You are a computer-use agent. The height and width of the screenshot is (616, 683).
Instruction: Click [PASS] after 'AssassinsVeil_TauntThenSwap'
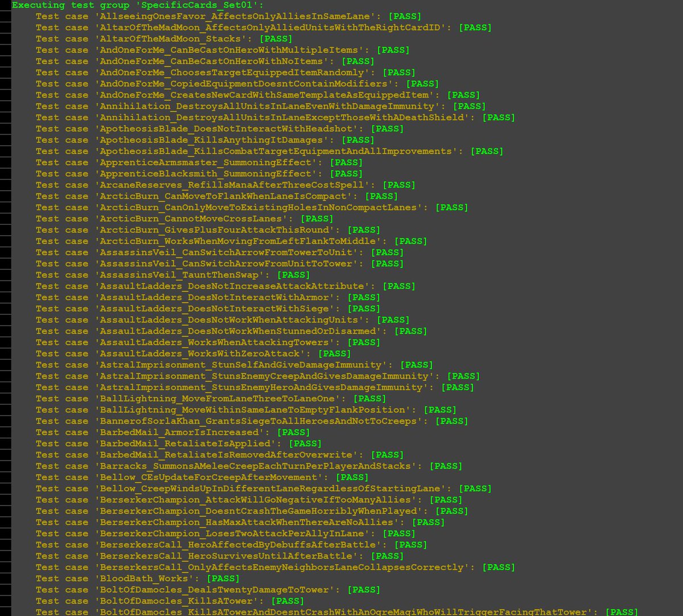click(294, 275)
